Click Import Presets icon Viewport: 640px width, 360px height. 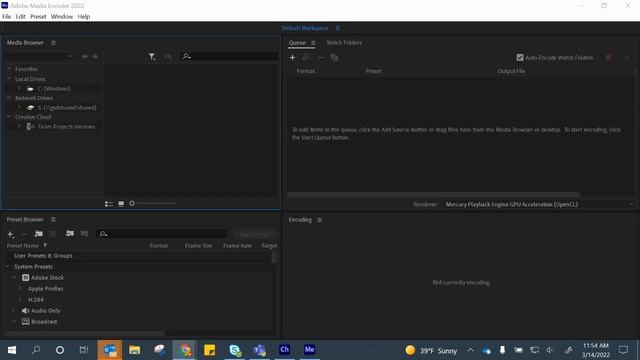coord(70,233)
